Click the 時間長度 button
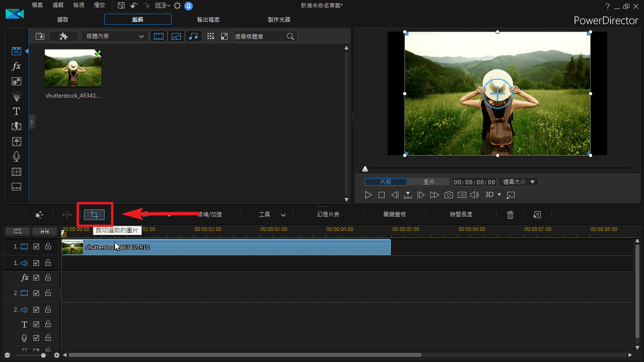This screenshot has height=362, width=644. tap(461, 214)
